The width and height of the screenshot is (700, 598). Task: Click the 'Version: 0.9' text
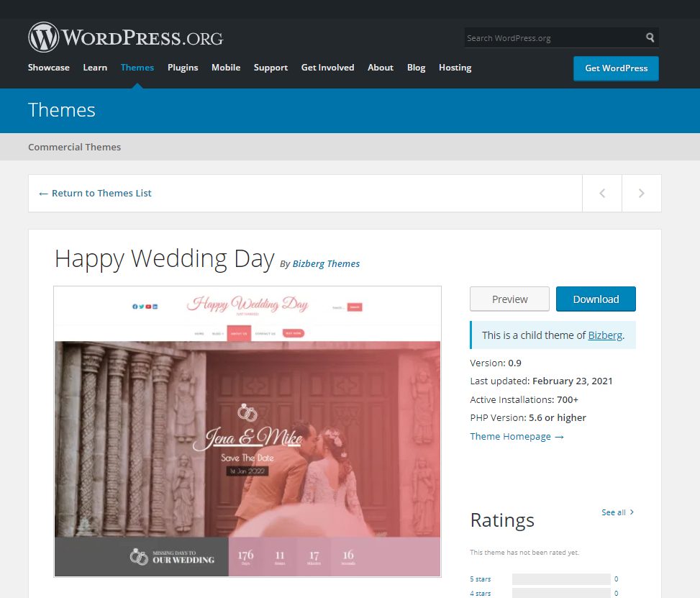tap(496, 363)
